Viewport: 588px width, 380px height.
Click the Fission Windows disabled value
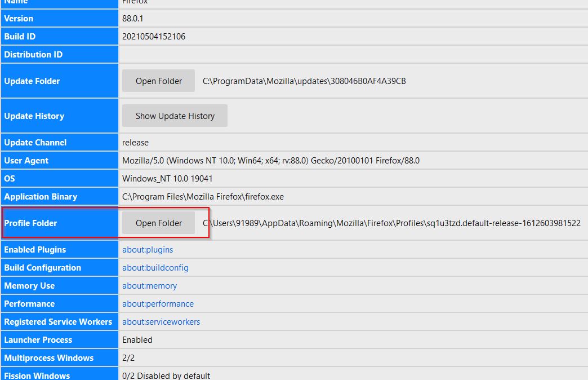166,375
